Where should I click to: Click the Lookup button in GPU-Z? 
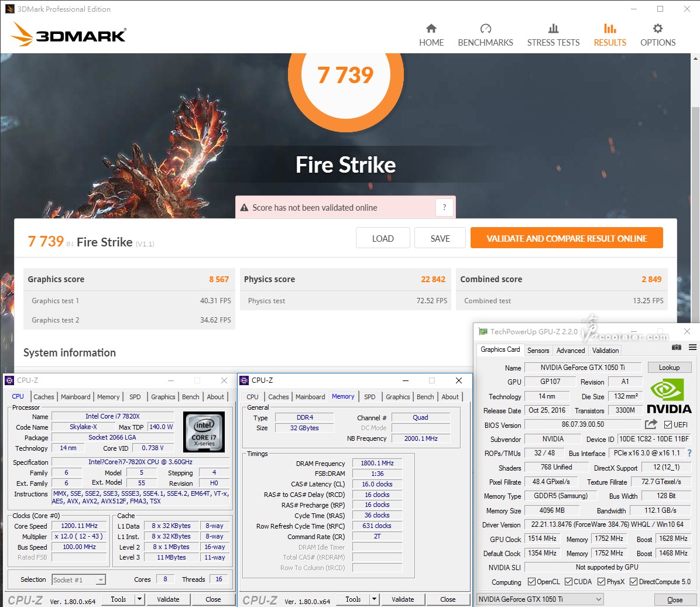pyautogui.click(x=669, y=368)
